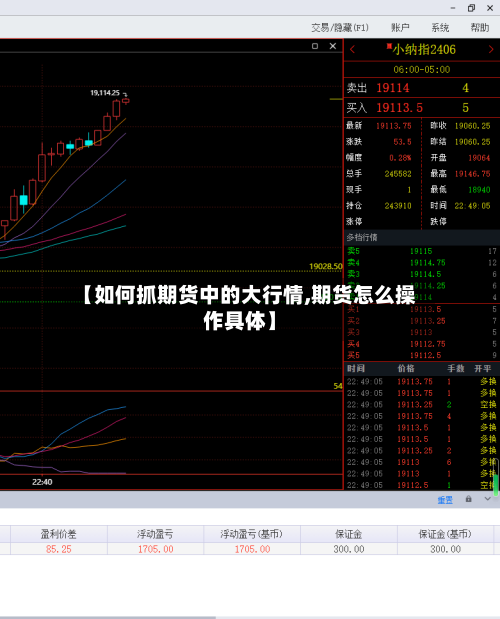The height and width of the screenshot is (619, 500).
Task: Click 盈利价差 column header
Action: (58, 534)
